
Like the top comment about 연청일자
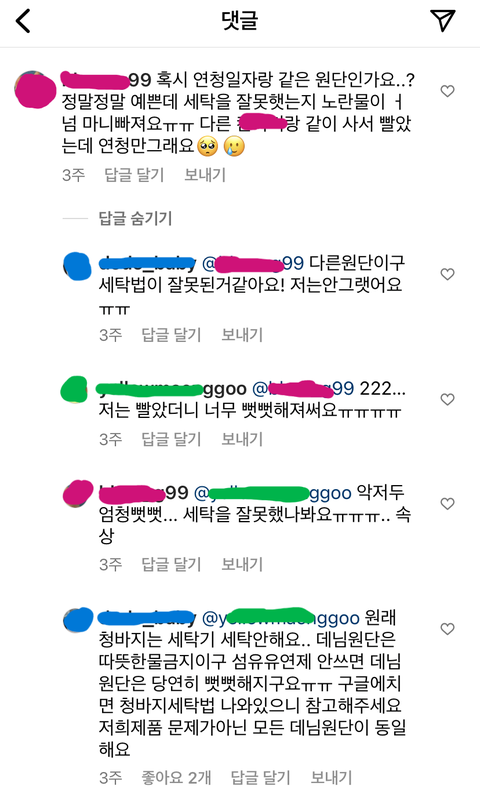pos(447,91)
